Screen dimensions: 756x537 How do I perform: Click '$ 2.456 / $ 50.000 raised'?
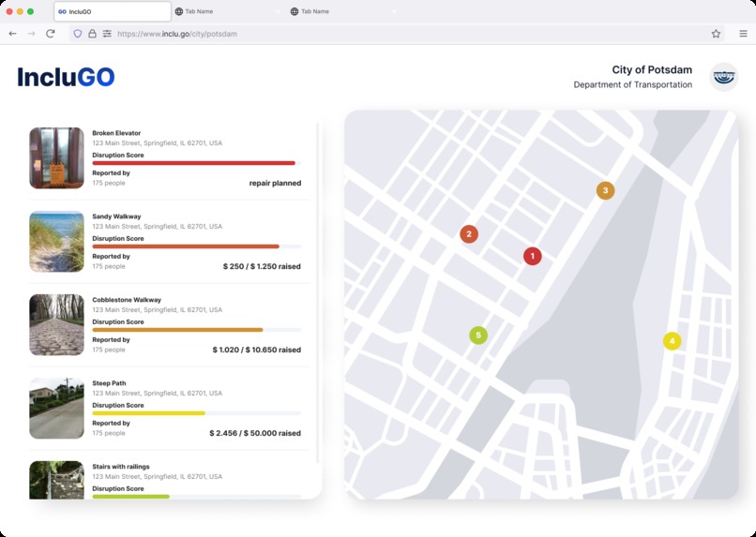click(x=255, y=433)
